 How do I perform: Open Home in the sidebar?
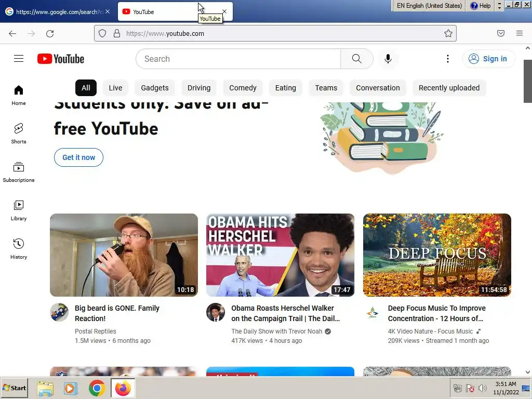pos(19,96)
